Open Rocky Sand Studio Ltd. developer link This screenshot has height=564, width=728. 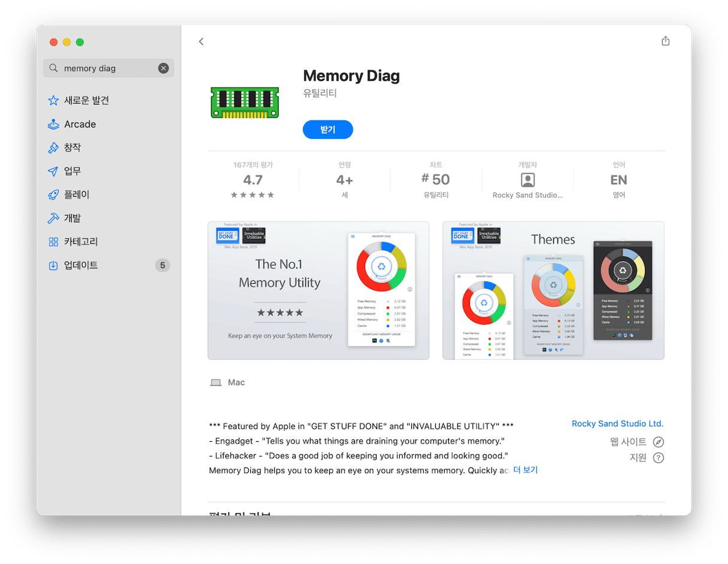[x=618, y=424]
